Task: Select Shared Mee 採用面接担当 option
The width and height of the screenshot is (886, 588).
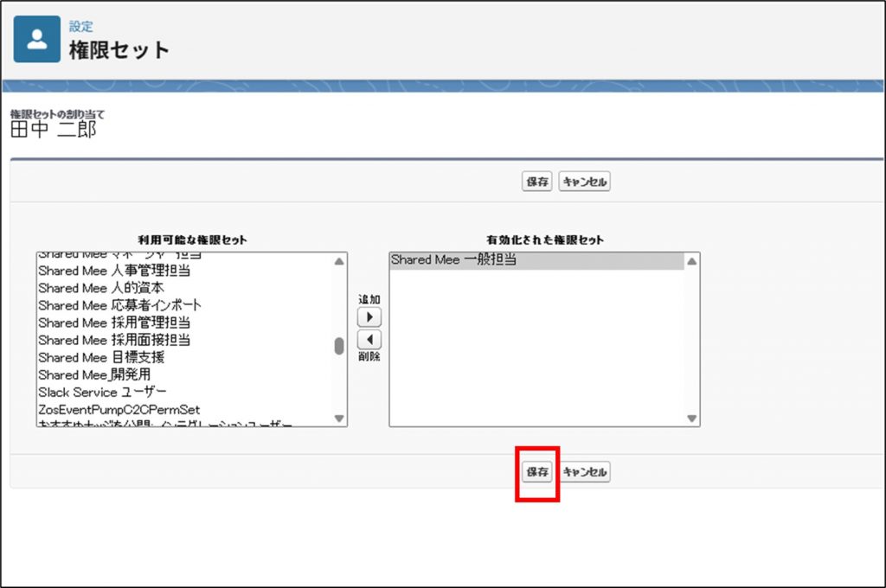Action: coord(114,340)
